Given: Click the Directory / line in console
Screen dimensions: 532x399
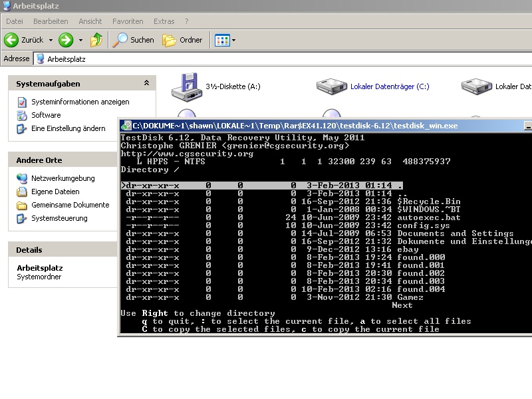Looking at the screenshot, I should click(x=150, y=170).
